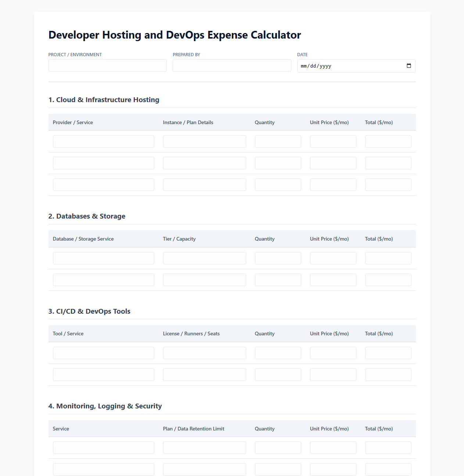Focus third-row Total field in Cloud Hosting
464x476 pixels.
click(388, 185)
